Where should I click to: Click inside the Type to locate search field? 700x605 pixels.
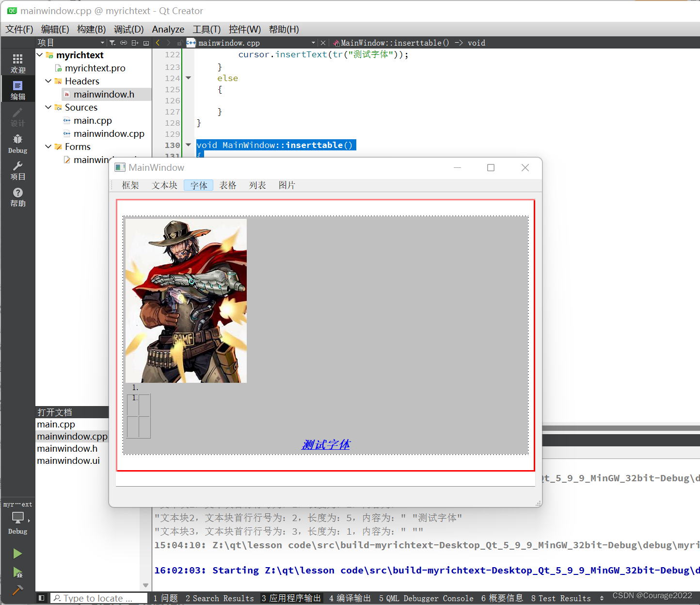coord(97,598)
